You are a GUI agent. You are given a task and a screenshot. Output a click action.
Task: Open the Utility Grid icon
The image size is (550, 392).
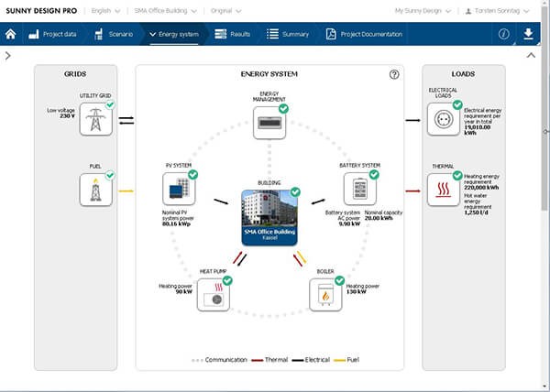95,120
